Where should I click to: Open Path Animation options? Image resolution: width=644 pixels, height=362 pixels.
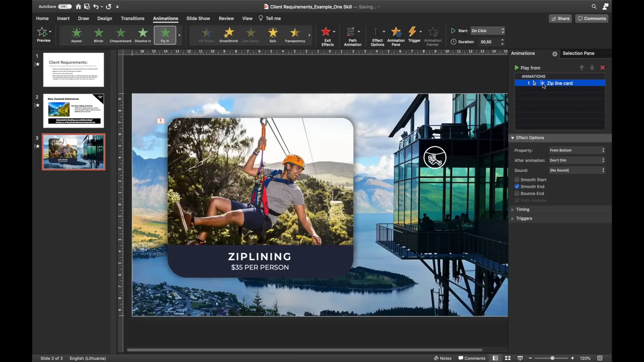tap(353, 35)
